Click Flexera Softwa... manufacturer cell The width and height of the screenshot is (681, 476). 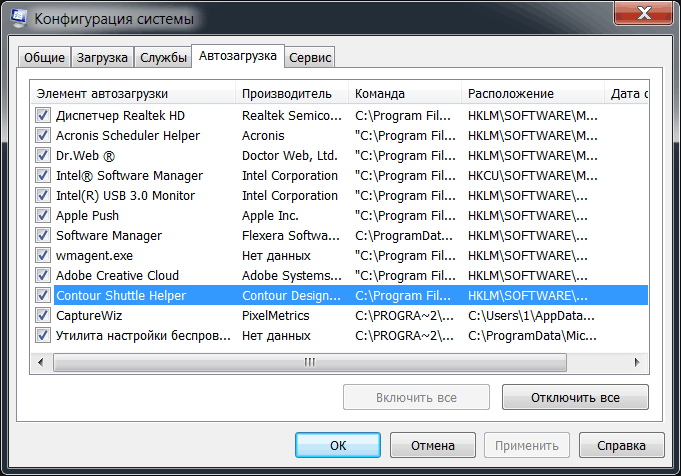click(x=291, y=235)
